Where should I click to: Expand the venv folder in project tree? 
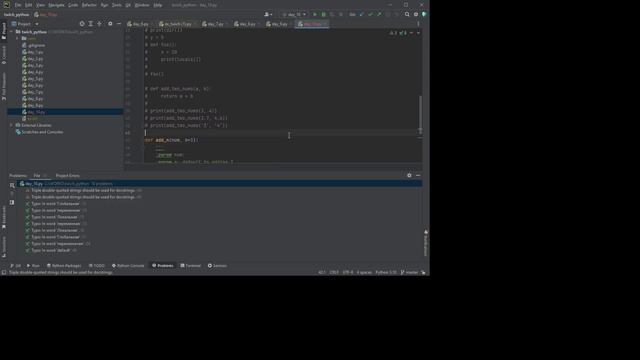[18, 38]
